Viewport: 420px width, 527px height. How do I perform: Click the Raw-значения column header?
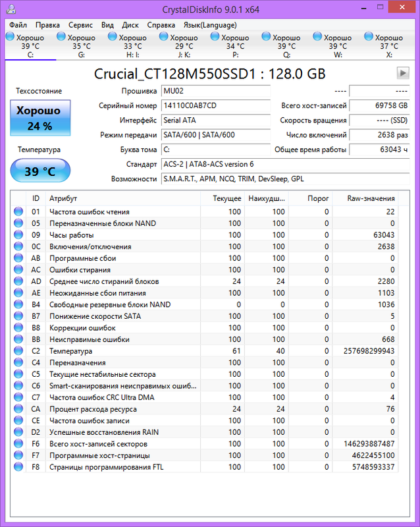point(365,198)
